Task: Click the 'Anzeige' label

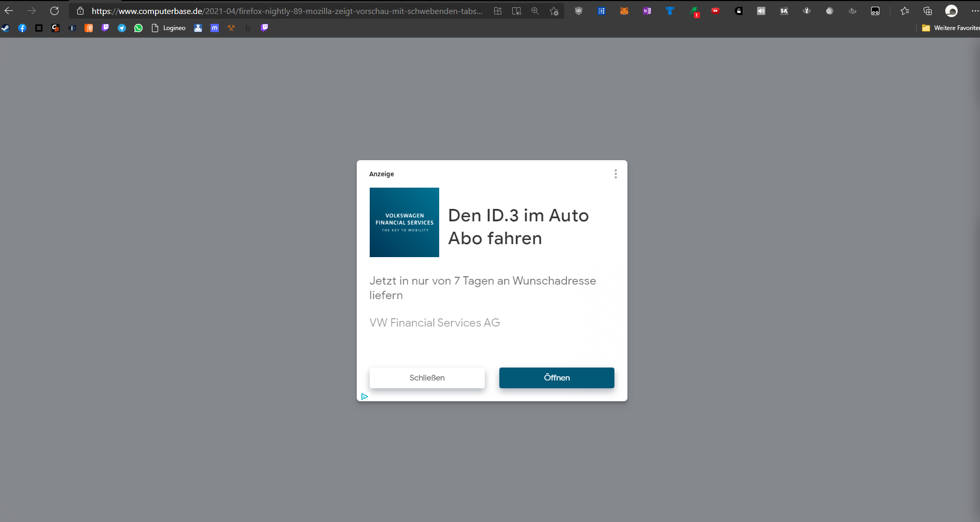Action: click(x=382, y=174)
